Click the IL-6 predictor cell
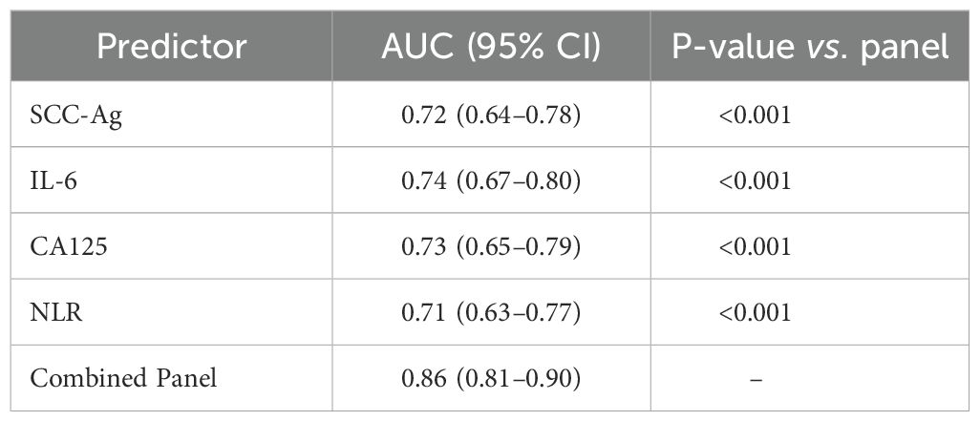 pyautogui.click(x=53, y=181)
